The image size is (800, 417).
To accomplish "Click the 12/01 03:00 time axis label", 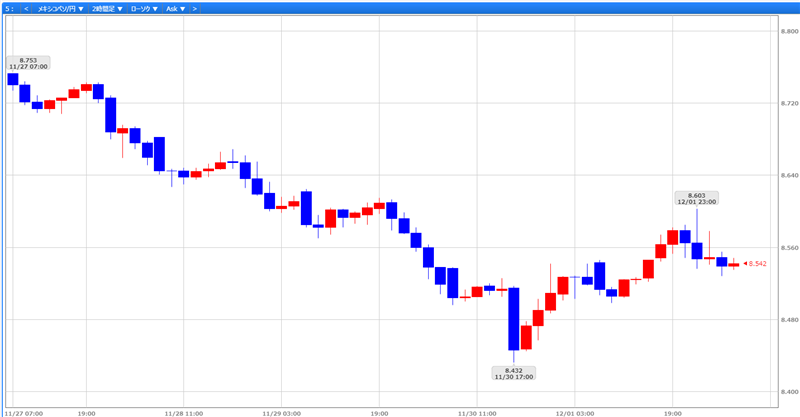I will [x=574, y=412].
